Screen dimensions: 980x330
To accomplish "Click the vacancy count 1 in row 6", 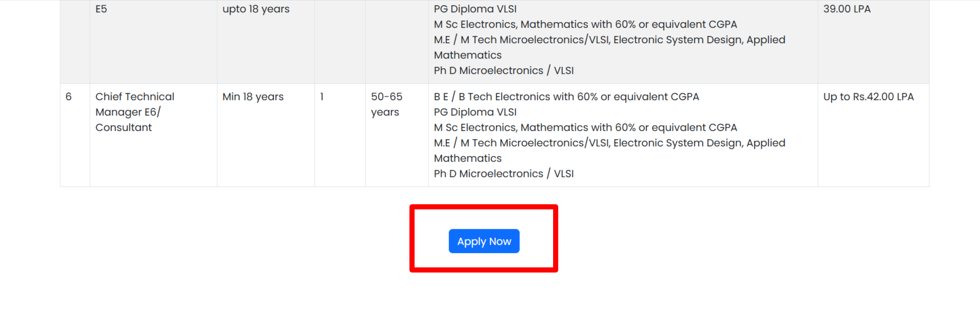I will 322,96.
